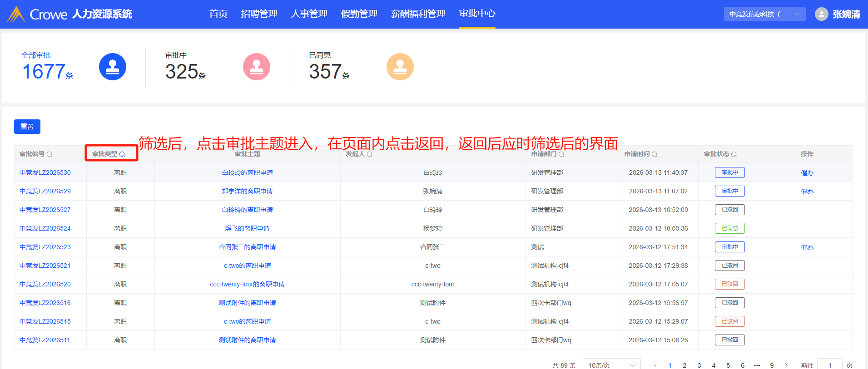Open approval number 中竞发LZ2026521
This screenshot has height=369, width=868.
45,266
